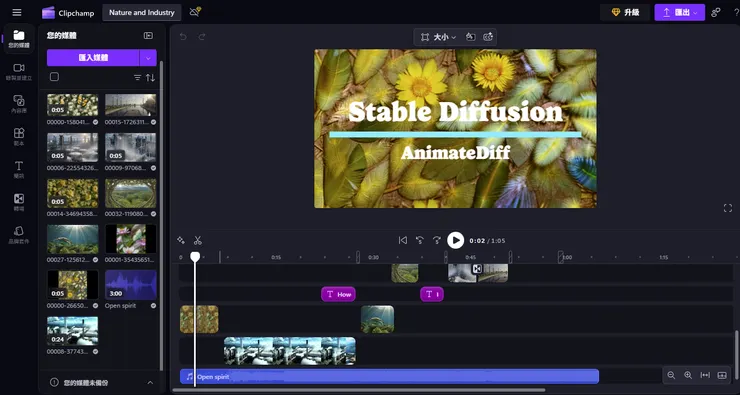
Task: Select the How text clip on timeline
Action: click(x=338, y=294)
